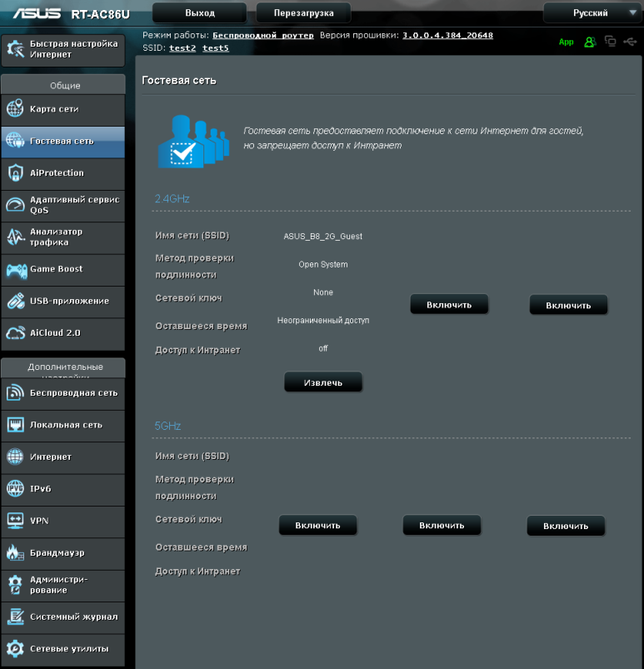The image size is (644, 669).
Task: Click the AiCloud 2.0 cloud icon
Action: (15, 333)
